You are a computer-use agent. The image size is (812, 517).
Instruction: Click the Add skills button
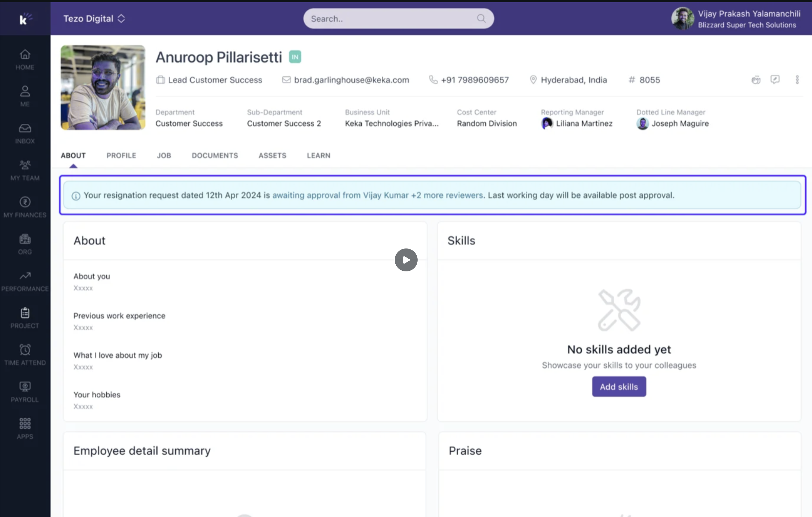(x=619, y=387)
